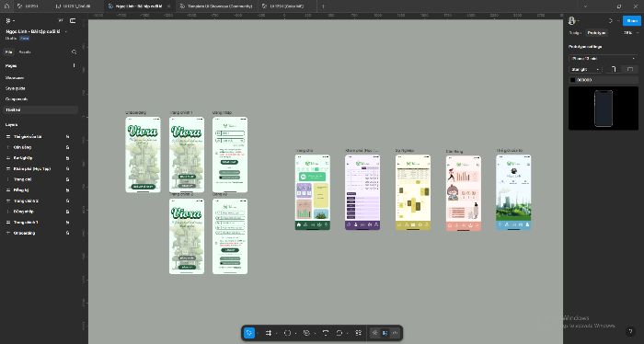Open the Actions tool in bottom toolbar

358,333
